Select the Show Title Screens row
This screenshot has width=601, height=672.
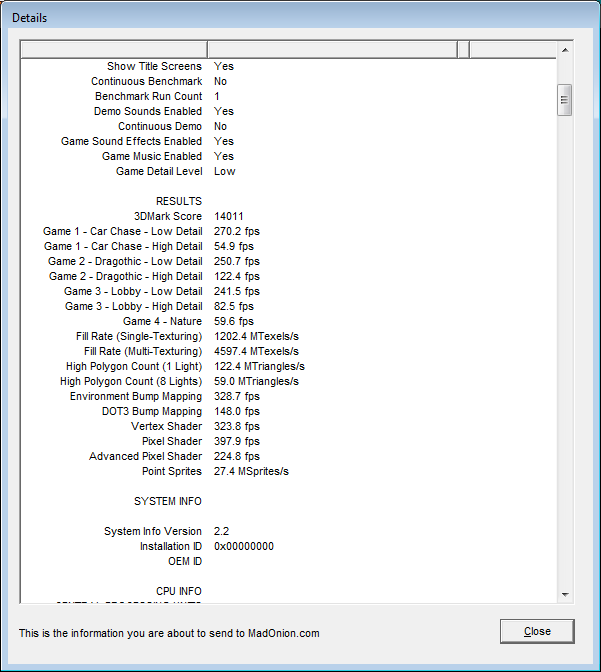tap(154, 66)
